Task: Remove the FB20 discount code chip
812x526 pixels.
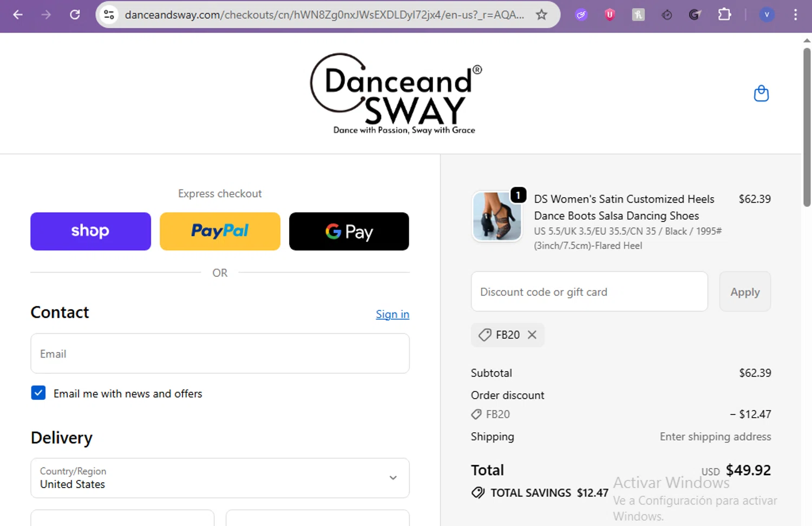Action: pyautogui.click(x=532, y=335)
